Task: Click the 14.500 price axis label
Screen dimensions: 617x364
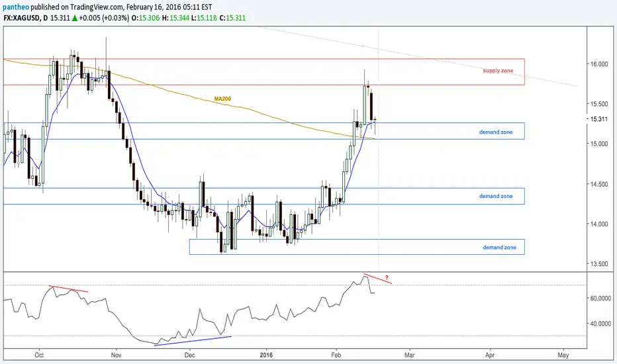Action: [598, 184]
